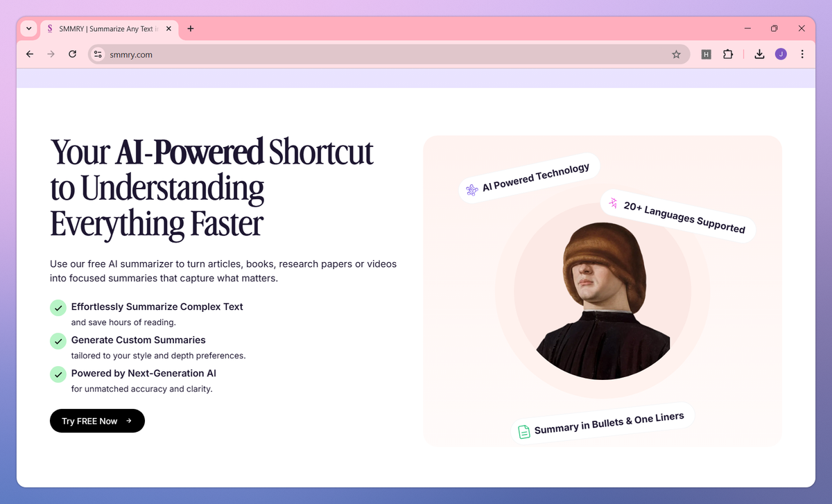Click the Try FREE Now button
This screenshot has width=832, height=504.
97,421
